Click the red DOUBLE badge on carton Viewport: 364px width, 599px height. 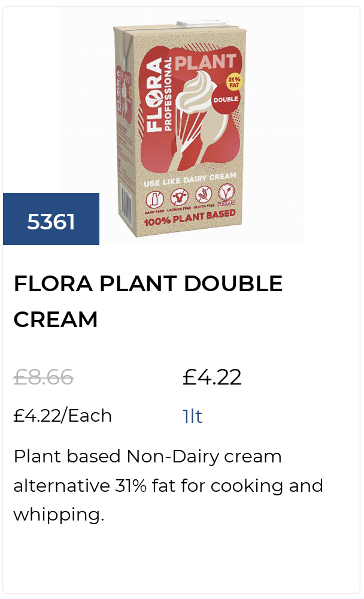pos(226,99)
